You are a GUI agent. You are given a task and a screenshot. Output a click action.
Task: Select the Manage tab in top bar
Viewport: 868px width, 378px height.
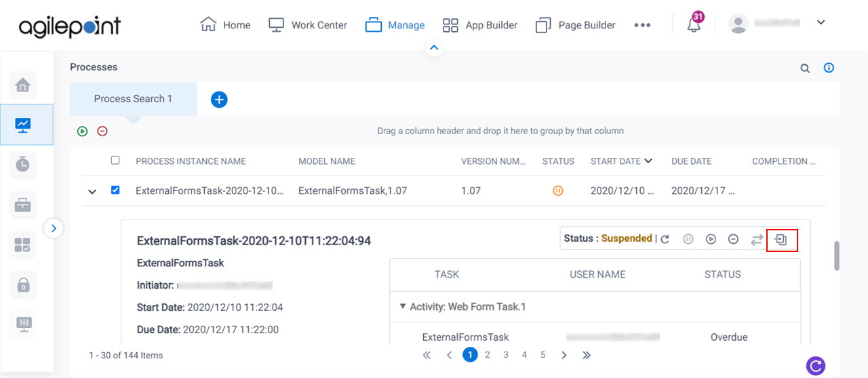point(395,25)
